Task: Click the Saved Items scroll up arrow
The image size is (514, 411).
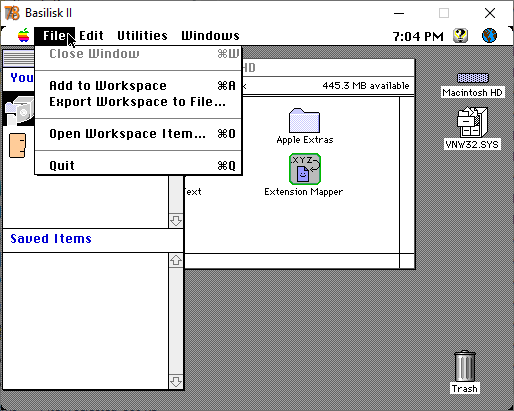Action: 176,260
